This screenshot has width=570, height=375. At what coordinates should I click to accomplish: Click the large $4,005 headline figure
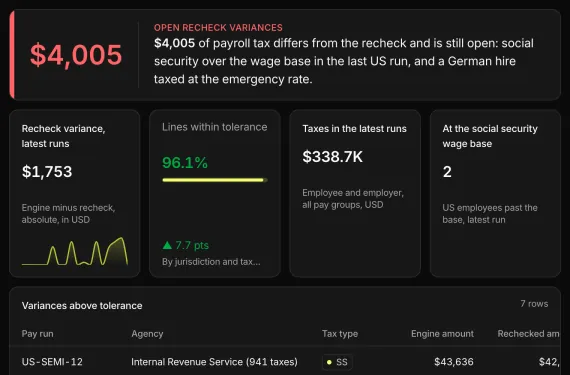(x=76, y=55)
